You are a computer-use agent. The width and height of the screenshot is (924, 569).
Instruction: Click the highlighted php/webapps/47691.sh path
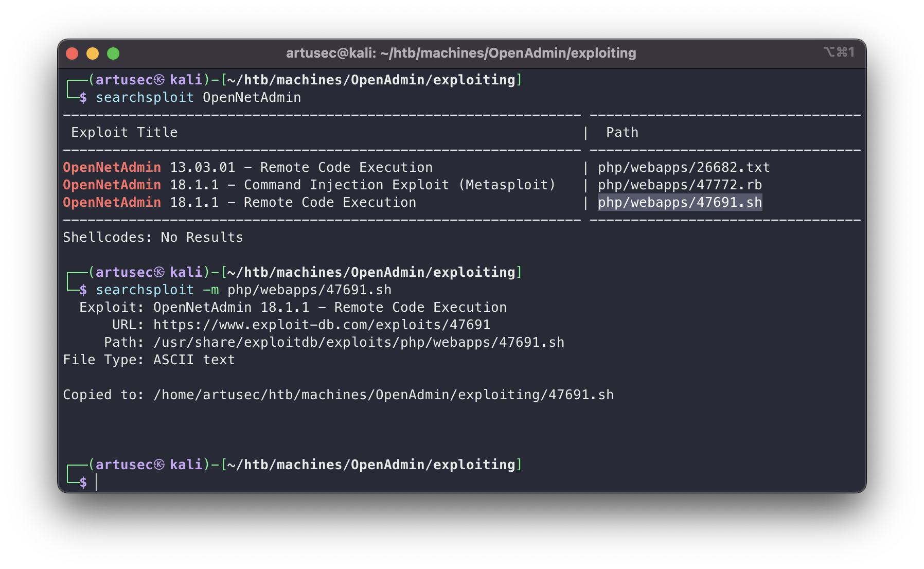[679, 202]
